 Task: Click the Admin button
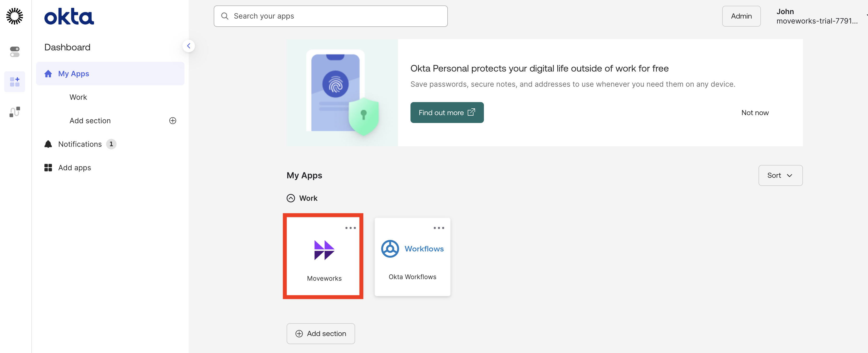pyautogui.click(x=741, y=16)
